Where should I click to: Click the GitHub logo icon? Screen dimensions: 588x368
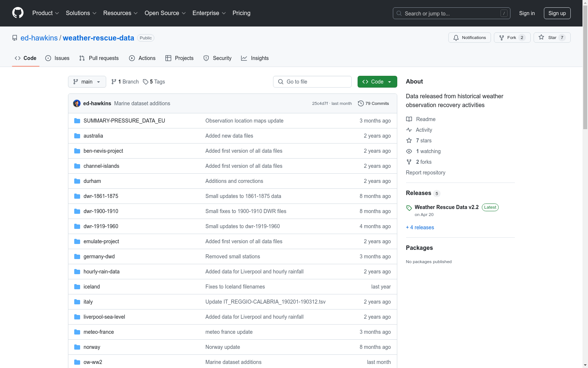tap(18, 13)
